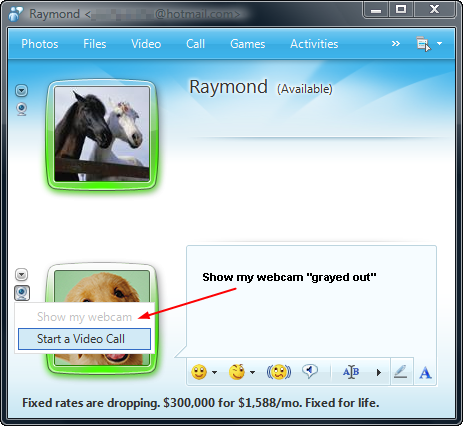The image size is (463, 426).
Task: Expand options arrow next to Raymond's picture
Action: tap(22, 90)
